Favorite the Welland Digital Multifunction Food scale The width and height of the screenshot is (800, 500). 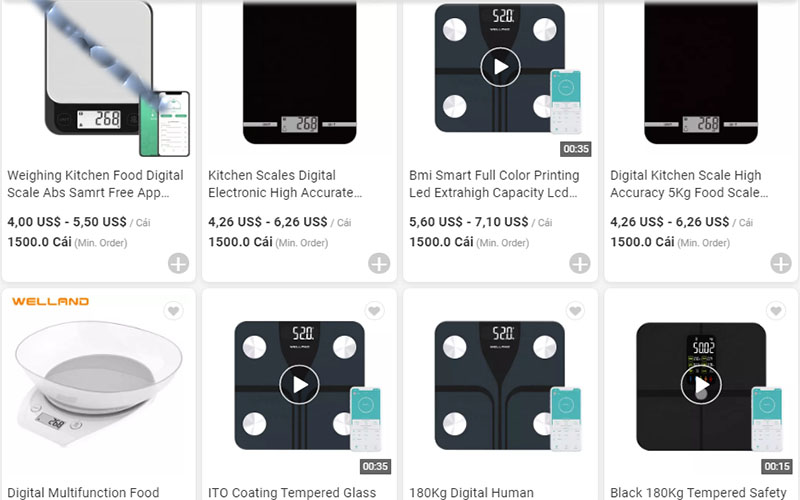(x=173, y=312)
